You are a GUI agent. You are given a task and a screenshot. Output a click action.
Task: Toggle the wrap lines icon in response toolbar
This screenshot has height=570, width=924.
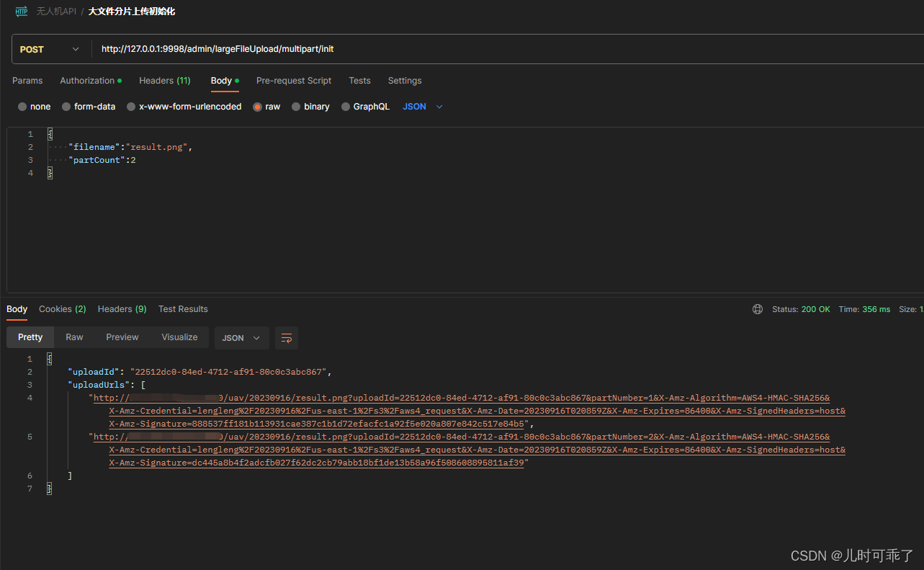click(x=287, y=338)
